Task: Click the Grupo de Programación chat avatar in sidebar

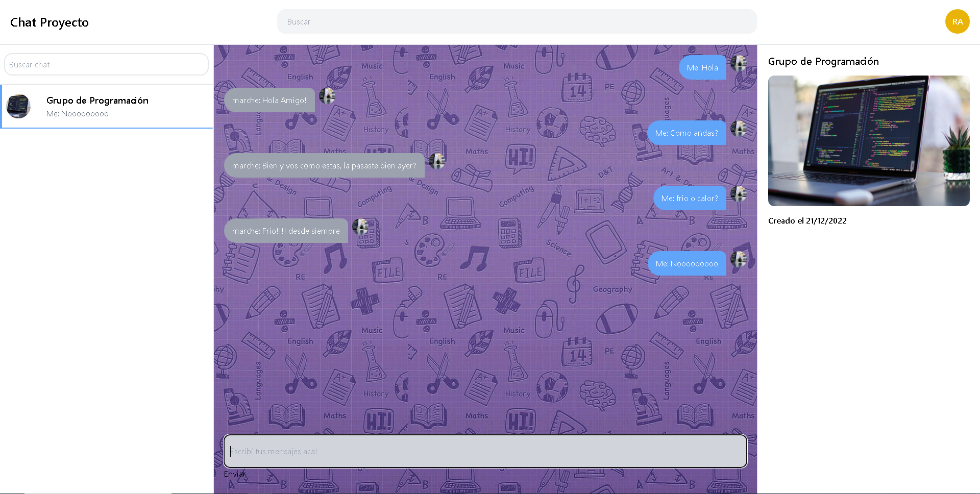Action: 18,106
